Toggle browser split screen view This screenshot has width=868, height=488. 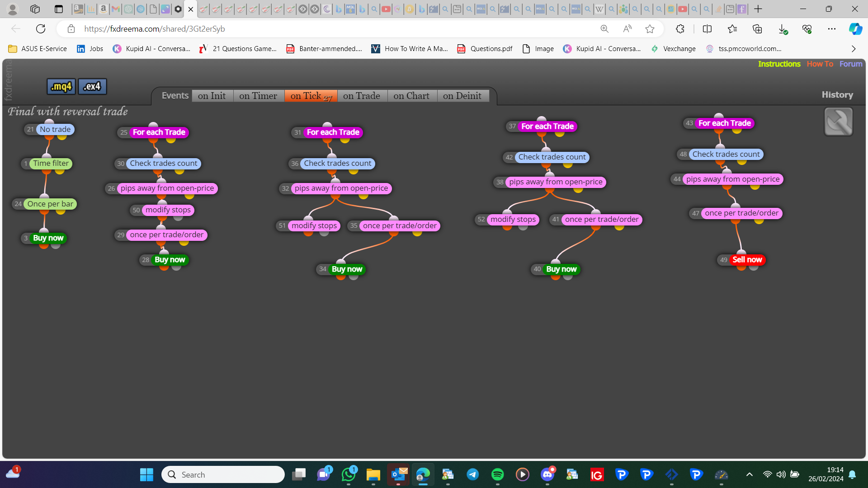pos(707,29)
